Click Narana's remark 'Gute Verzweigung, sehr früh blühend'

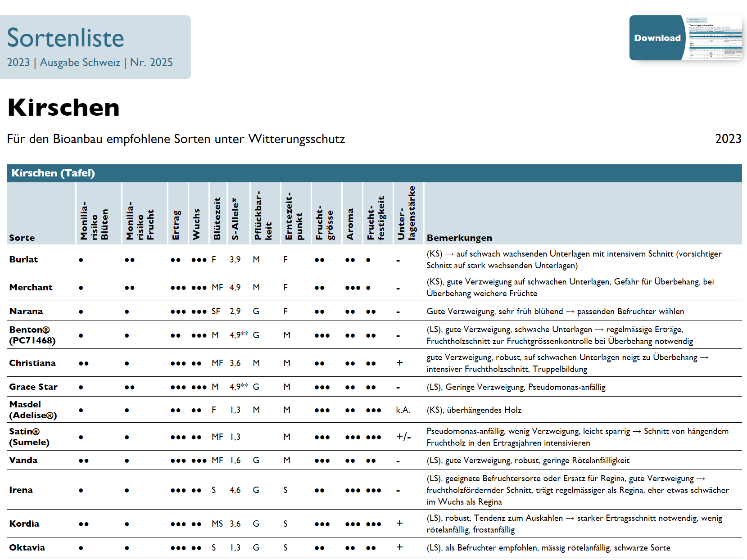pos(555,311)
